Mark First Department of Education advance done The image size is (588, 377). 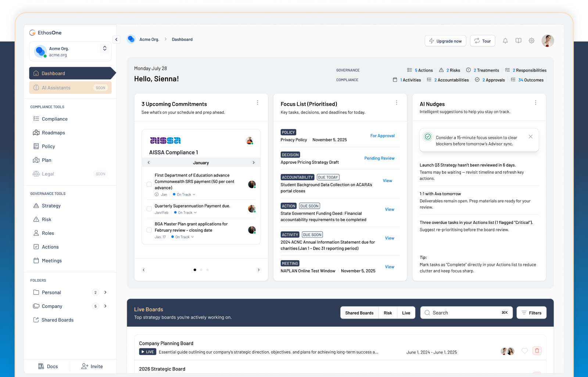(149, 184)
